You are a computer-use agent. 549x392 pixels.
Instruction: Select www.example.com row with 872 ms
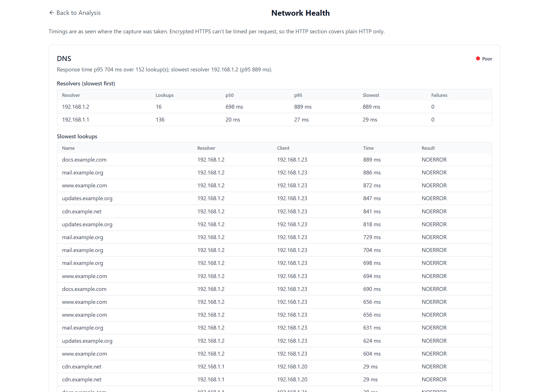pos(274,185)
